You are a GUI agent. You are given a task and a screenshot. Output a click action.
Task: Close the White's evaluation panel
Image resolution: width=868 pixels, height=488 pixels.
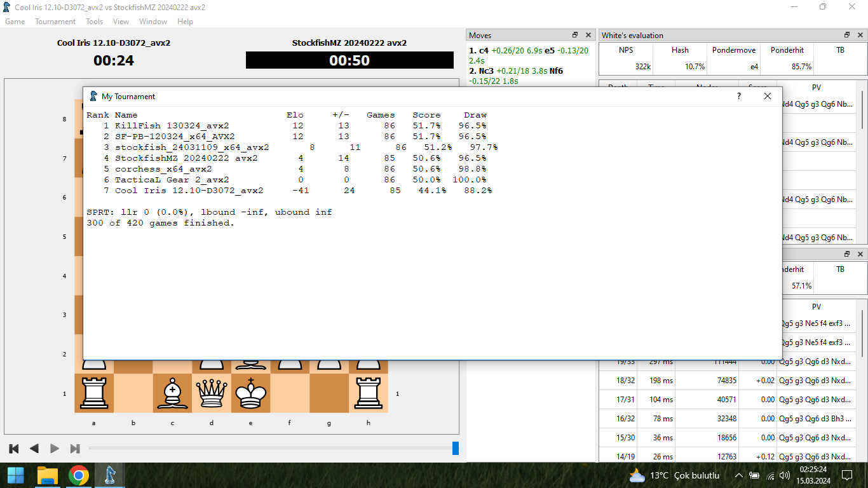coord(860,35)
